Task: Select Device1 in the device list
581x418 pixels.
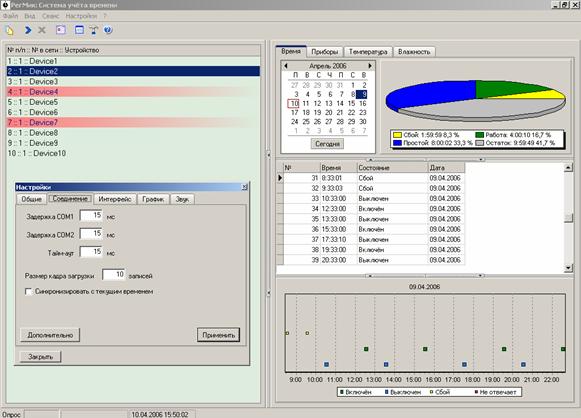Action: pyautogui.click(x=133, y=61)
